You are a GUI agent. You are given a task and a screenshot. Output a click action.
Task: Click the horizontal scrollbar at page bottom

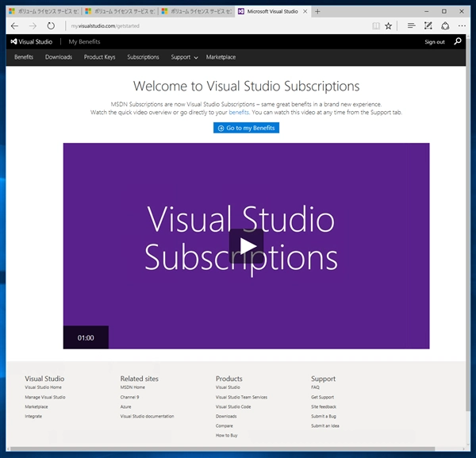pyautogui.click(x=222, y=449)
